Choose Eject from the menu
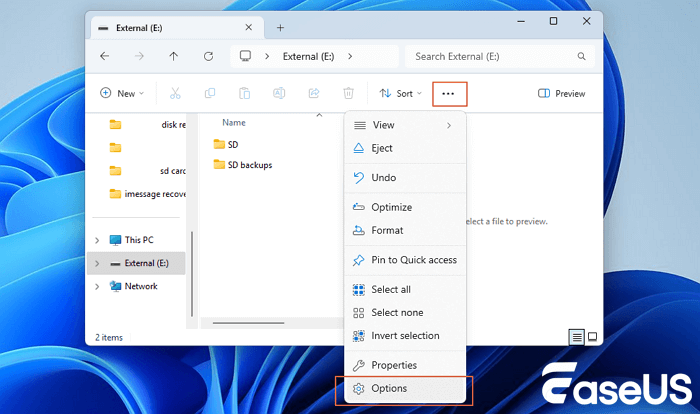700x414 pixels. [405, 148]
